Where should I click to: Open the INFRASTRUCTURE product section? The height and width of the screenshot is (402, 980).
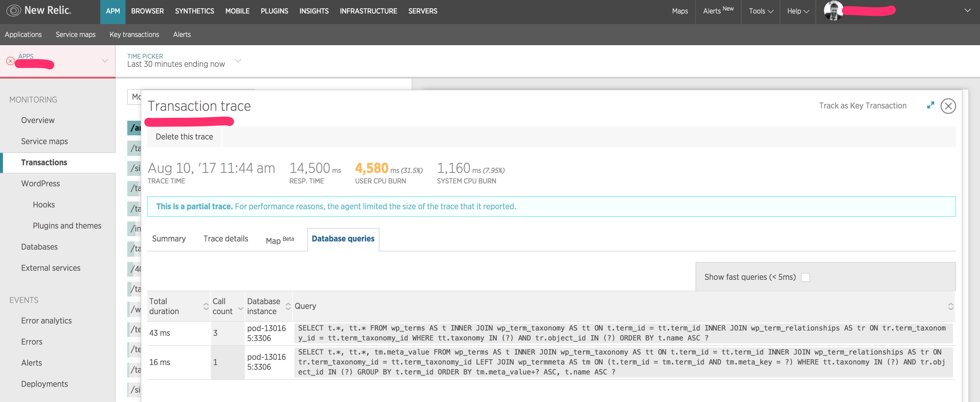tap(368, 11)
